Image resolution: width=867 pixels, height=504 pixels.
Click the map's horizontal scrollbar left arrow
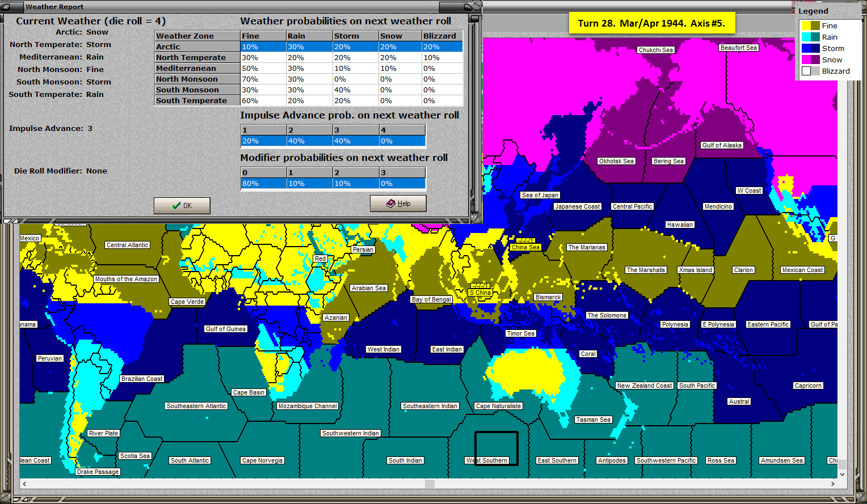click(x=24, y=484)
